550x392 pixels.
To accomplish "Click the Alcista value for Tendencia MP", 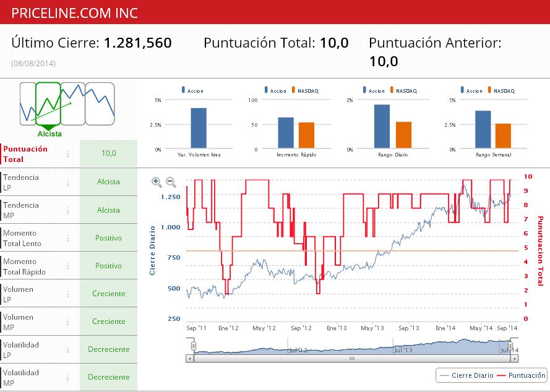I will coord(108,210).
